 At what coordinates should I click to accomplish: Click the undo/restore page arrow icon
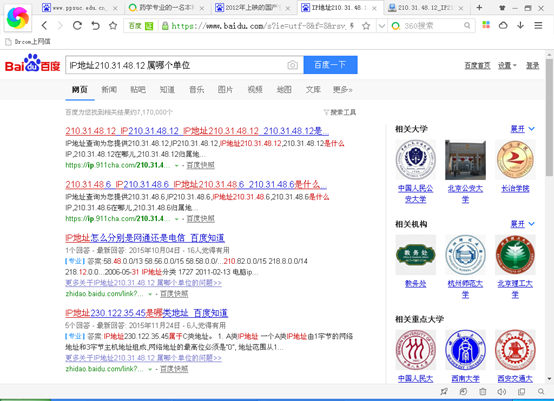pyautogui.click(x=95, y=25)
